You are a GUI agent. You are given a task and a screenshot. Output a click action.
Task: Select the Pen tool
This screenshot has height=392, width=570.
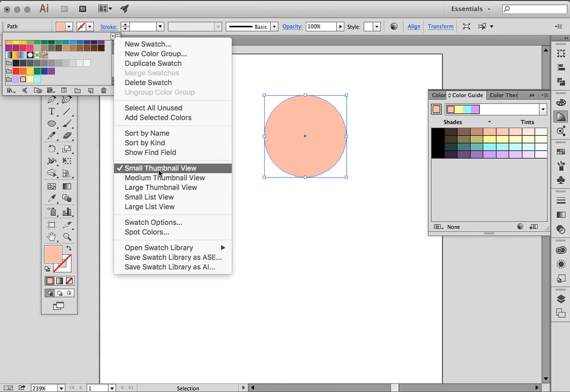(x=52, y=100)
